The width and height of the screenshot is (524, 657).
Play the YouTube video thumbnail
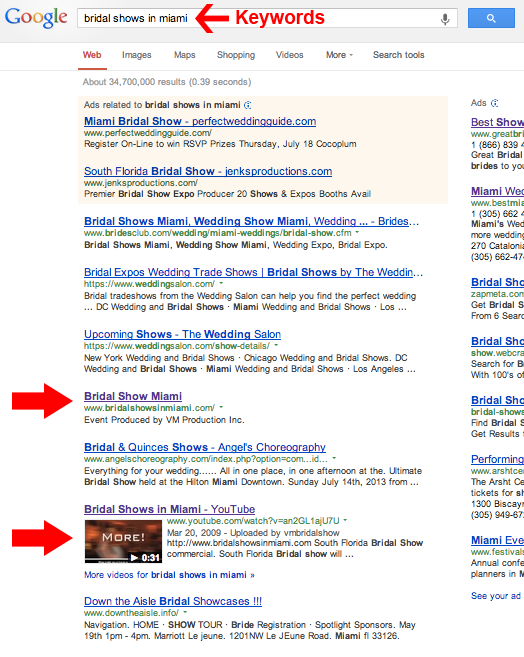(123, 541)
